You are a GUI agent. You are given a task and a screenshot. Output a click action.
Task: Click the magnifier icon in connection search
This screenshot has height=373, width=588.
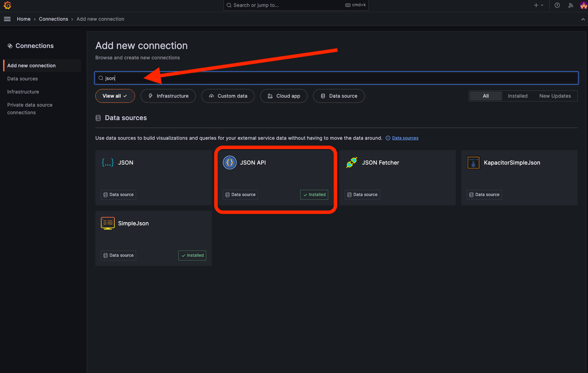(x=101, y=78)
